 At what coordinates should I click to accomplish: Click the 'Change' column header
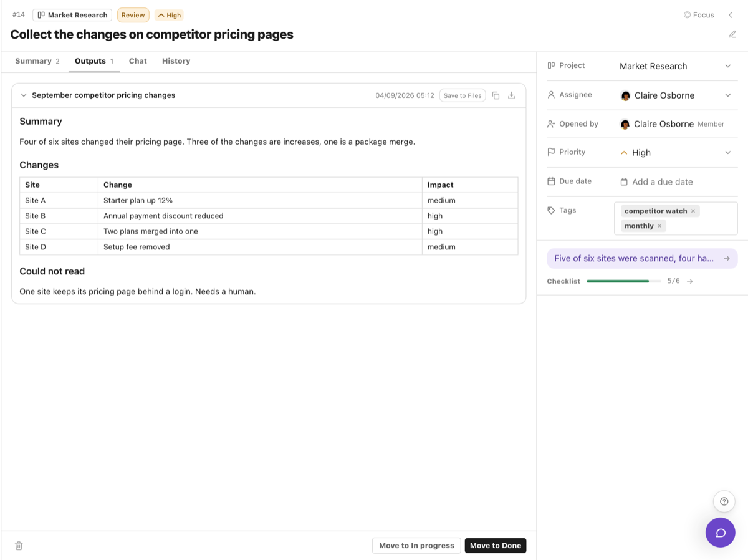(x=260, y=185)
